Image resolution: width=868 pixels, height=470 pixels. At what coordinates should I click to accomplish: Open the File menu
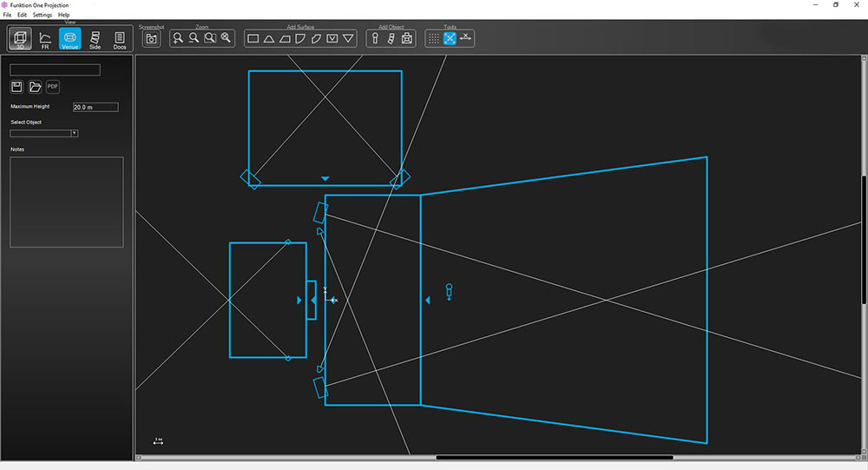coord(8,15)
